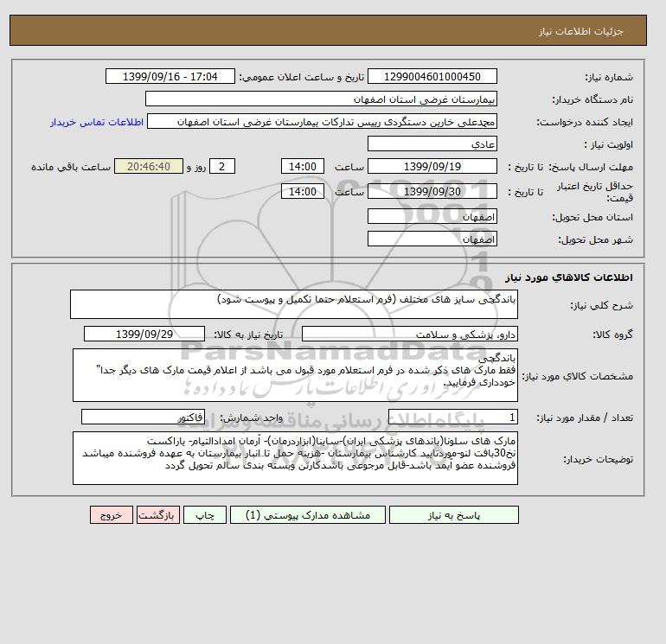Image resolution: width=666 pixels, height=644 pixels.
Task: Click the delivery city field اصفهان
Action: 432,239
